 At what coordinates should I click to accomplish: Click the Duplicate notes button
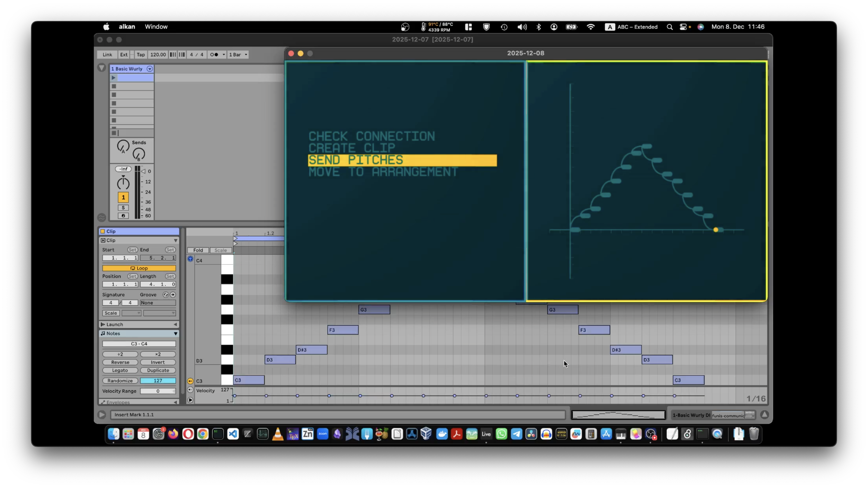tap(158, 370)
